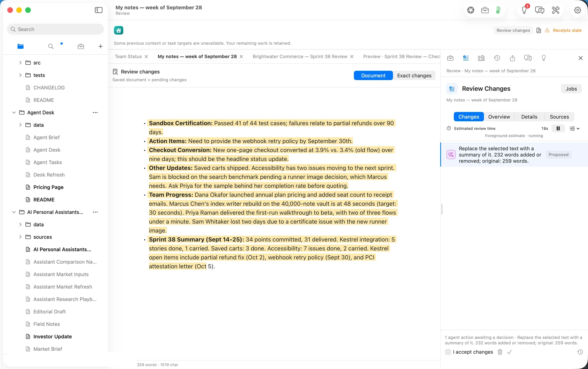
Task: Click the Jobs button
Action: (571, 89)
